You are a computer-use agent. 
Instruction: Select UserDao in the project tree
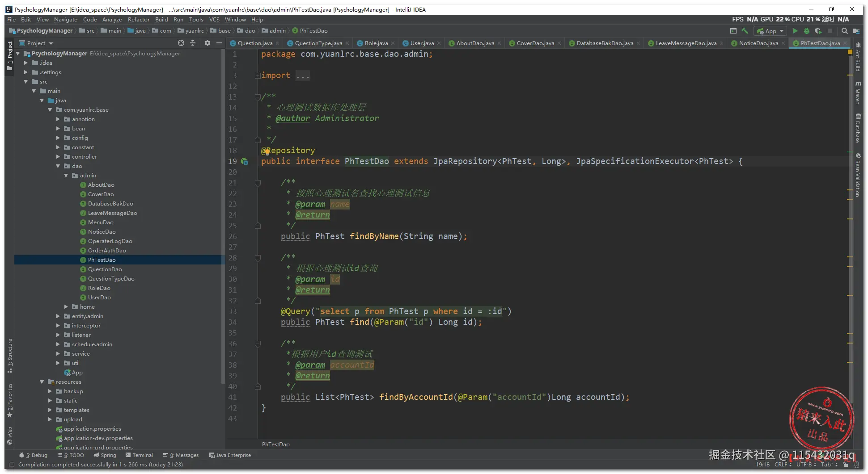click(x=99, y=298)
